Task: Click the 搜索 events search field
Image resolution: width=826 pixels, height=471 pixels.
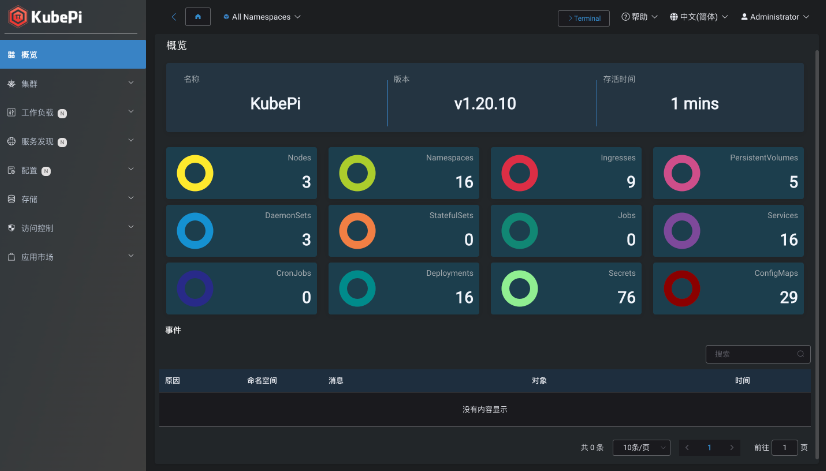Action: (x=750, y=354)
